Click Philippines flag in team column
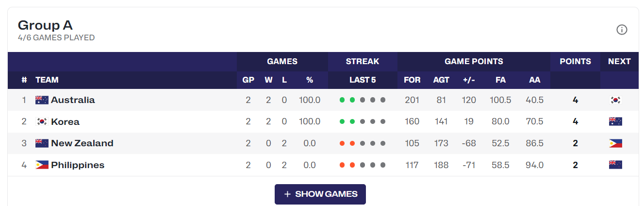Screen dimensions: 644x206 42,165
